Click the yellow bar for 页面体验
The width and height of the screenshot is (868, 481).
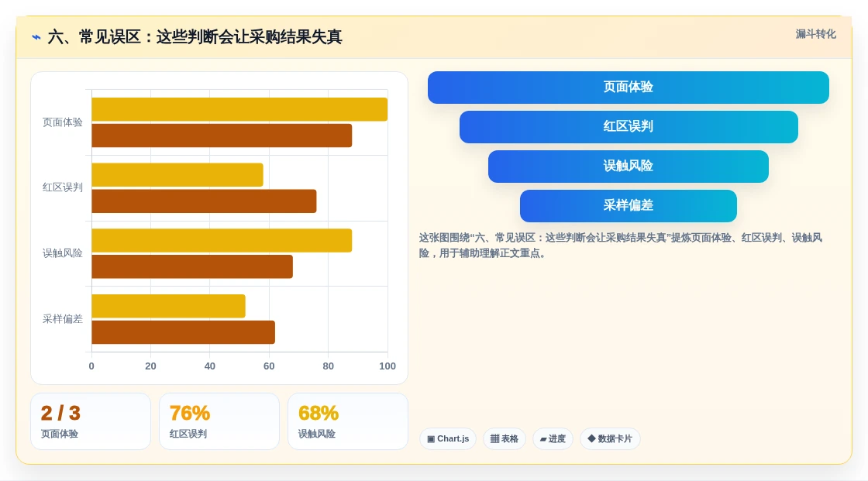click(x=239, y=109)
